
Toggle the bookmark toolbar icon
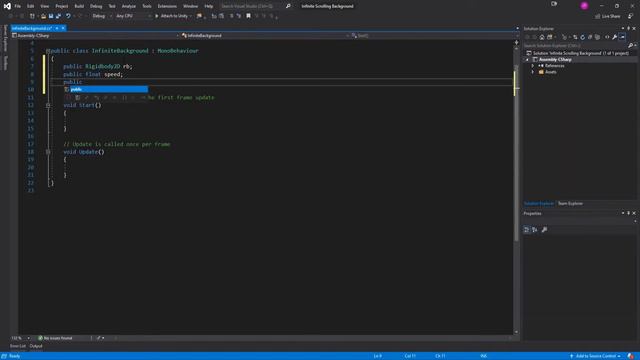click(x=248, y=16)
